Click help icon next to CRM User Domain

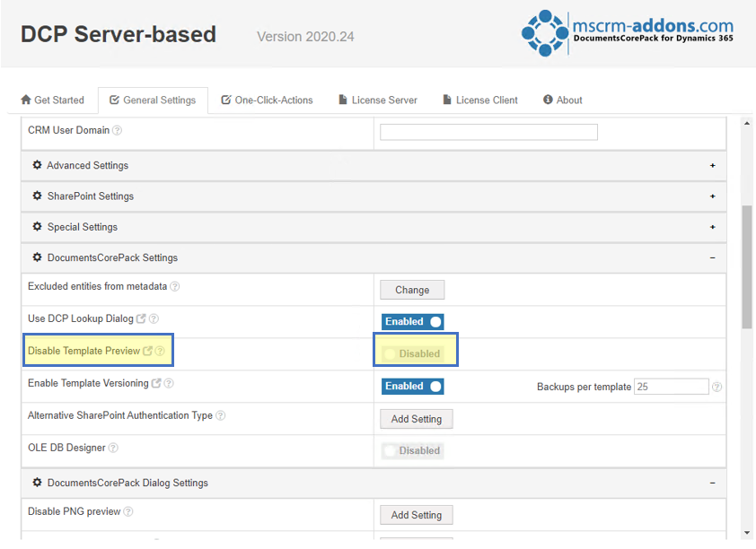click(117, 130)
